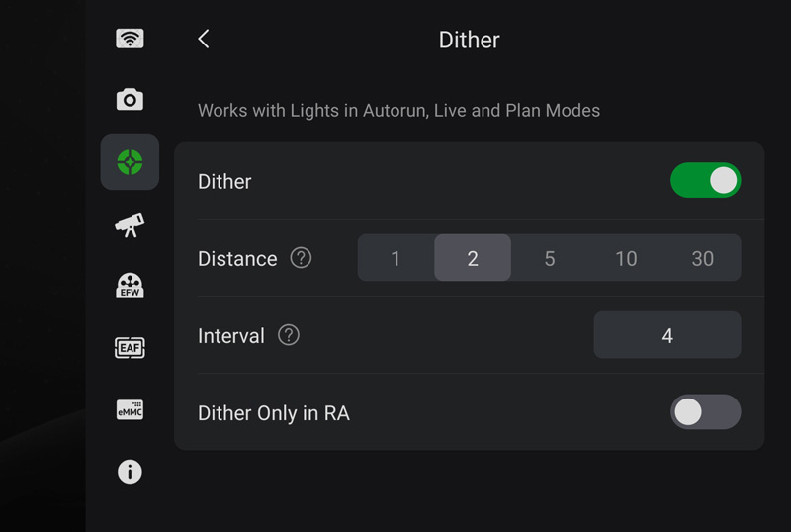Screen dimensions: 791x532
Task: Open the camera settings icon
Action: pos(130,99)
